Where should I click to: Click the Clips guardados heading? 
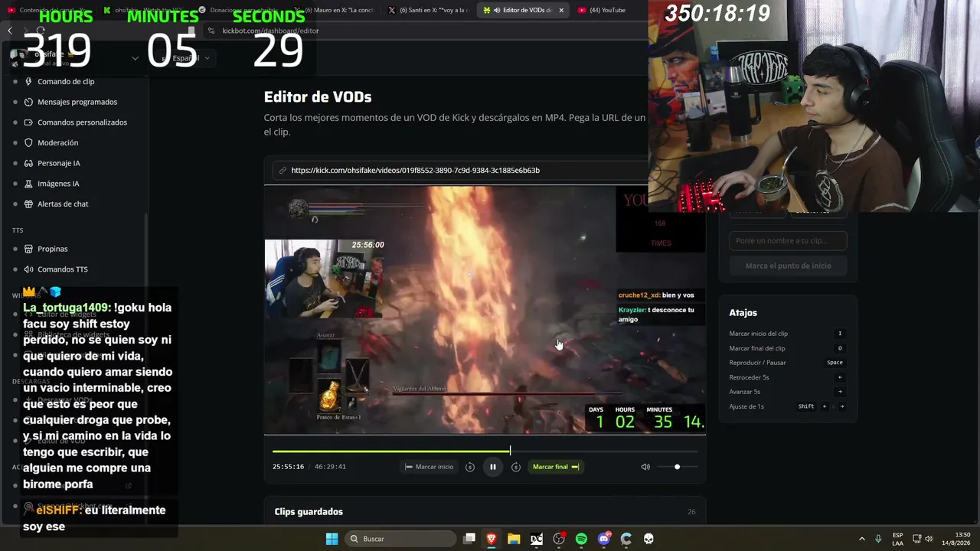(309, 511)
